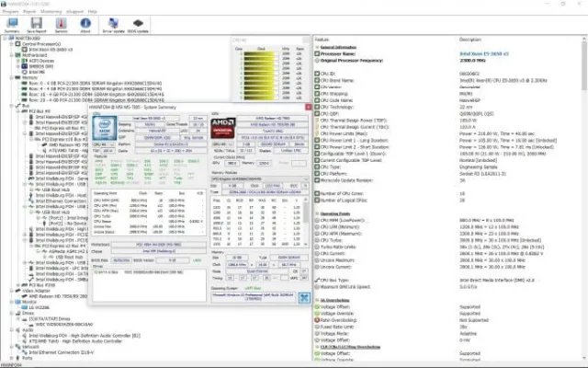The height and width of the screenshot is (368, 588).
Task: Open the GPU #0 selector dropdown
Action: click(x=222, y=144)
